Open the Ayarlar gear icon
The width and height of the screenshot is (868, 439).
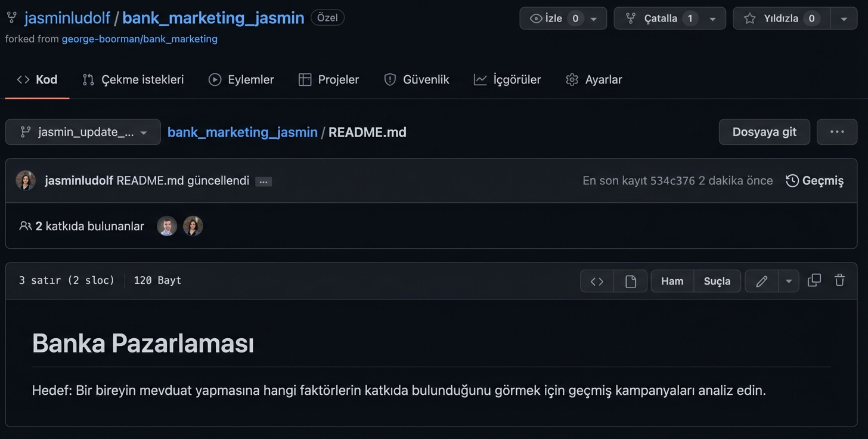coord(572,79)
